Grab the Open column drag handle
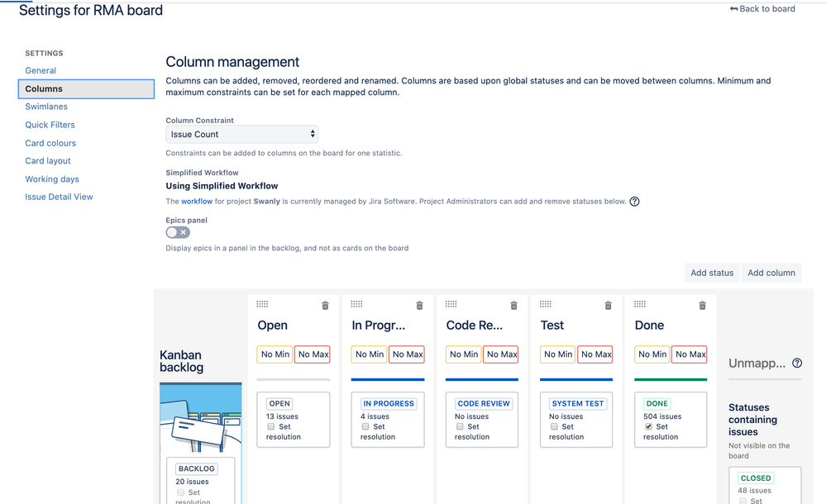This screenshot has width=826, height=504. (x=262, y=304)
